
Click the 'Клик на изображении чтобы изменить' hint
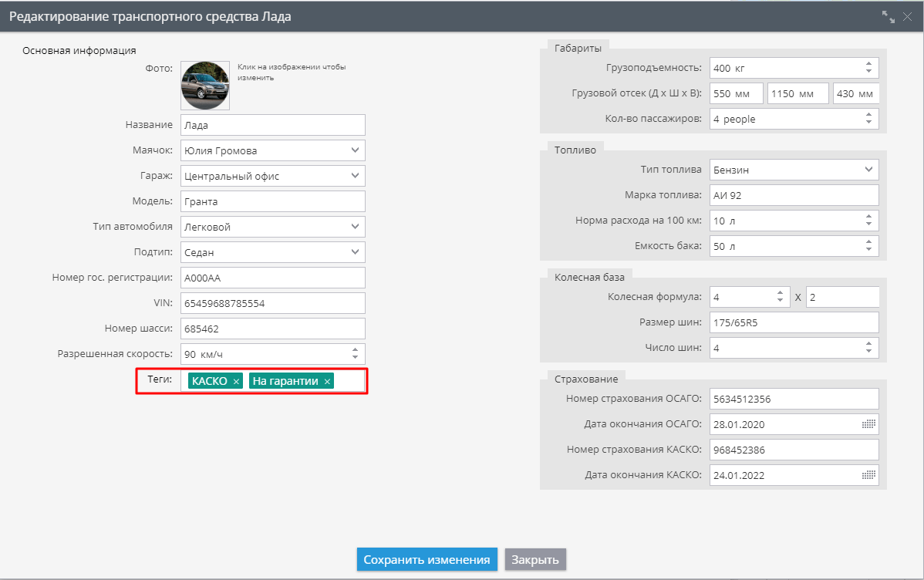coord(292,72)
